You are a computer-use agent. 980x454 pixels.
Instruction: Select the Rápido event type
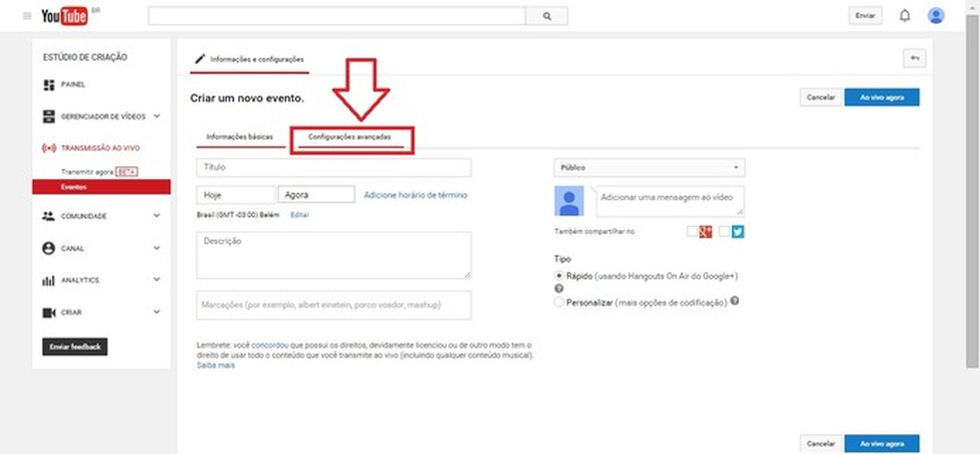[559, 276]
